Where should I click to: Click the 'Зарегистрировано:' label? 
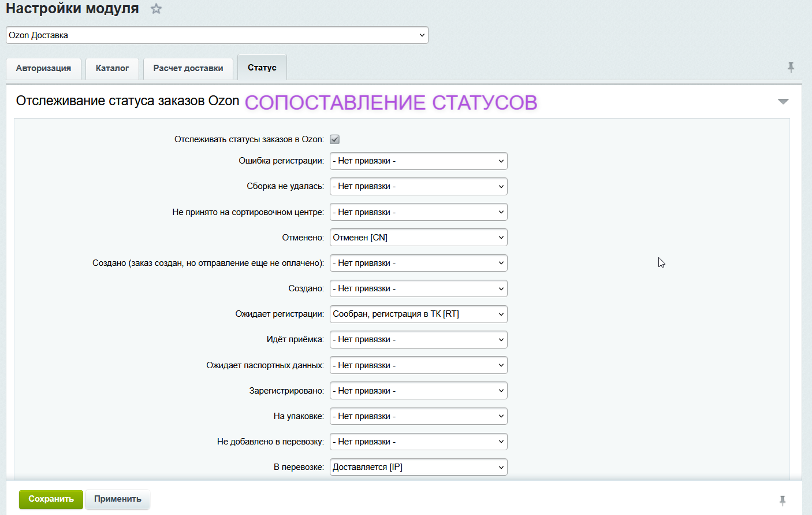(286, 391)
